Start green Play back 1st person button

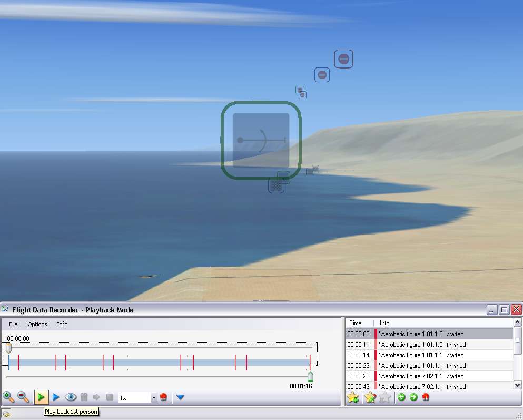[41, 397]
